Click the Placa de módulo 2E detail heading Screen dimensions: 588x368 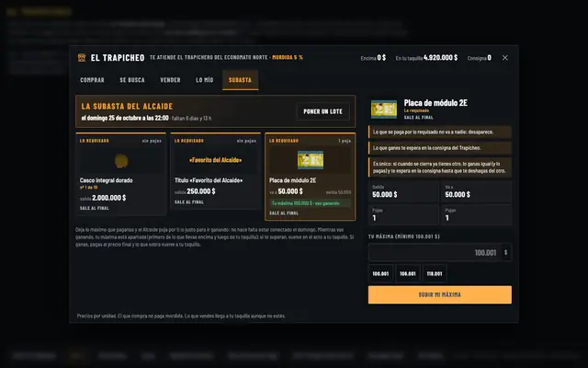pyautogui.click(x=435, y=102)
